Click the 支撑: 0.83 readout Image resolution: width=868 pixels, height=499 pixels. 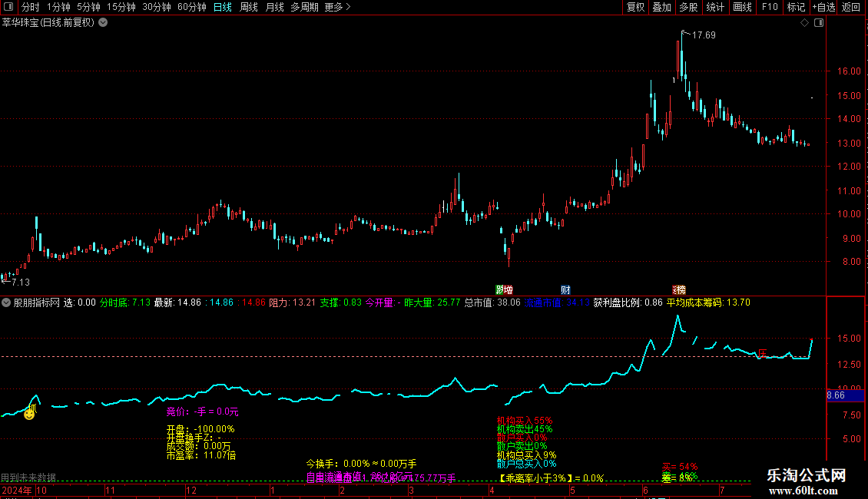340,302
